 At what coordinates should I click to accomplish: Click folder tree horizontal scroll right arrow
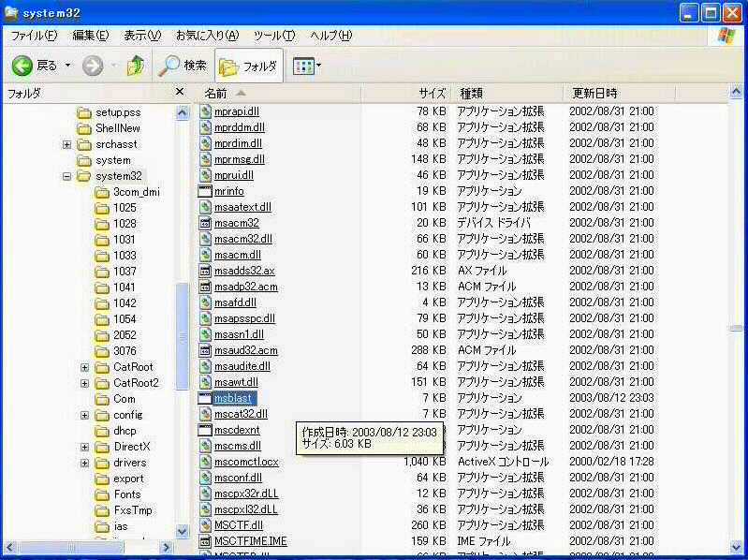(x=166, y=548)
